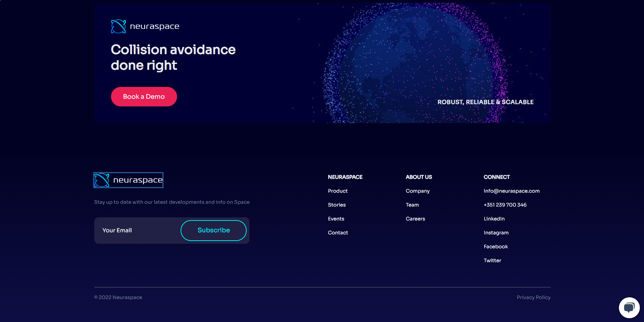The height and width of the screenshot is (322, 644).
Task: Open the Instagram link
Action: click(496, 233)
